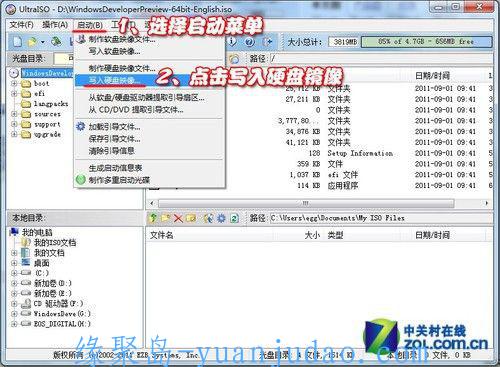Click the blue info icon in toolbar

(232, 42)
